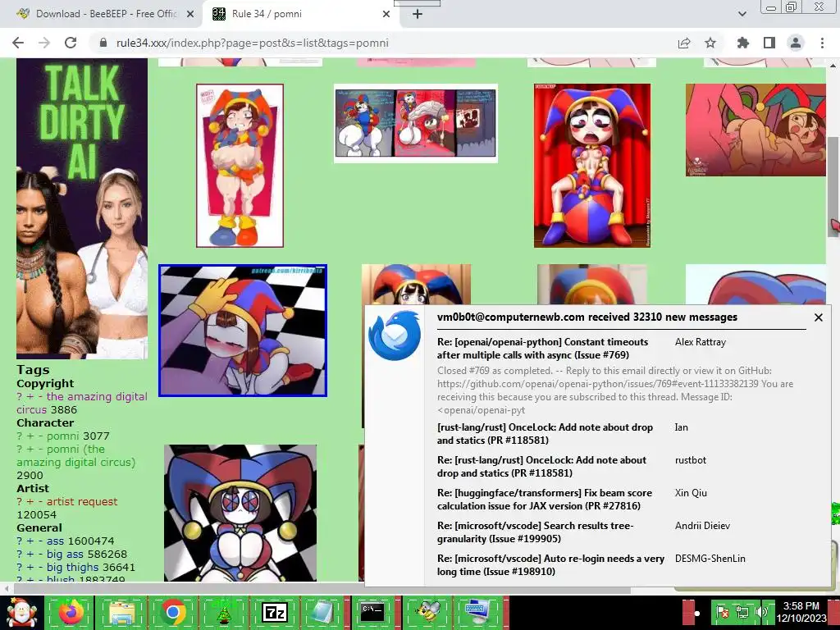Open the tab search chevron dropdown
Image resolution: width=840 pixels, height=630 pixels.
point(742,14)
